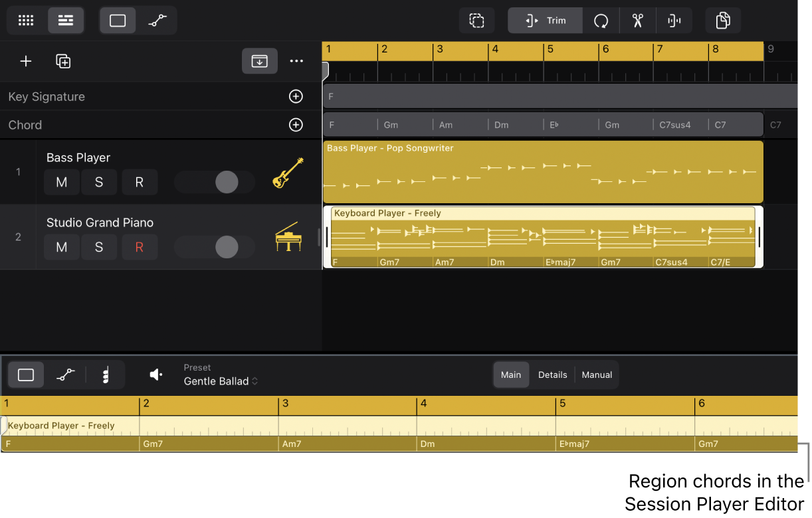
Task: Select the Tracks view icon in header
Action: pyautogui.click(x=65, y=20)
